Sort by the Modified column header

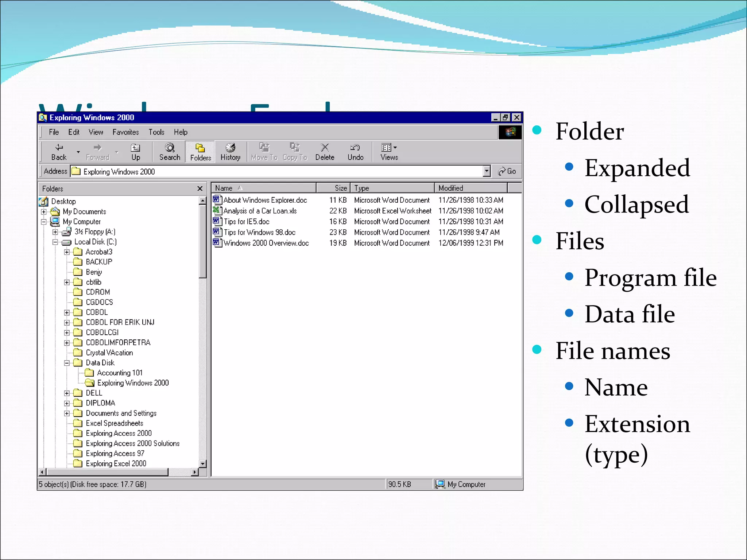pos(471,188)
